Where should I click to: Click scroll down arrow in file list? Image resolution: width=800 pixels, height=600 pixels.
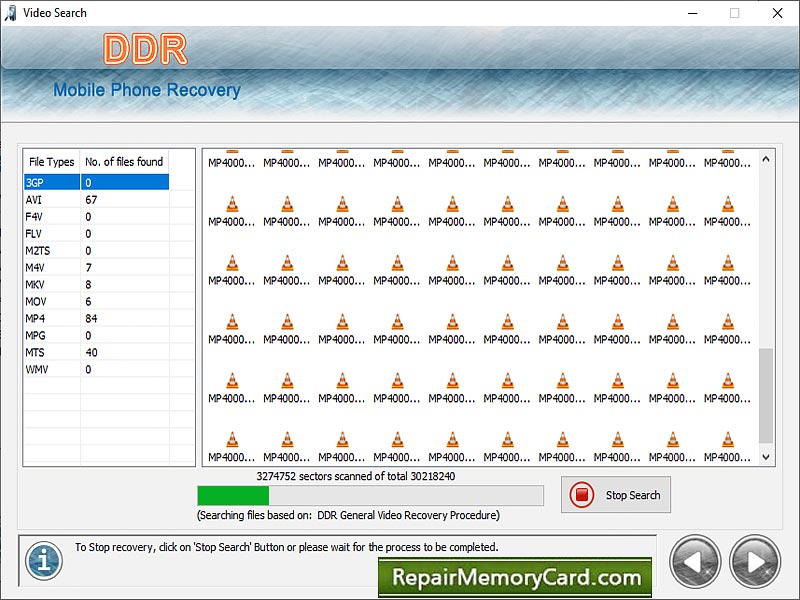click(x=766, y=457)
